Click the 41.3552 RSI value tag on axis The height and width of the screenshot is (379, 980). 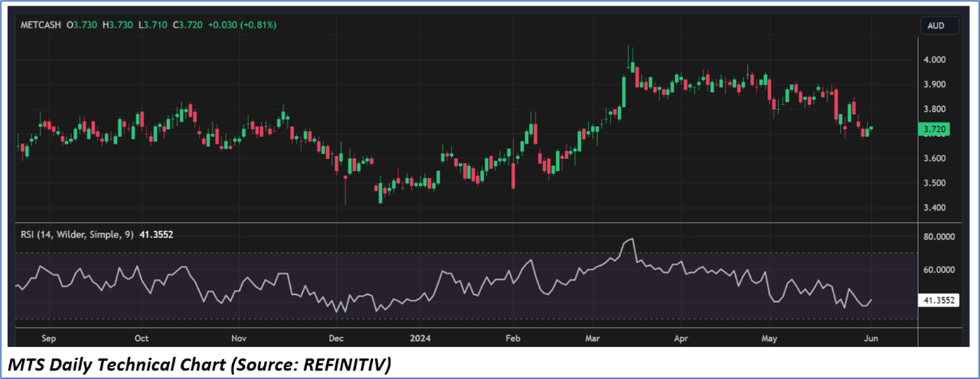[x=939, y=301]
